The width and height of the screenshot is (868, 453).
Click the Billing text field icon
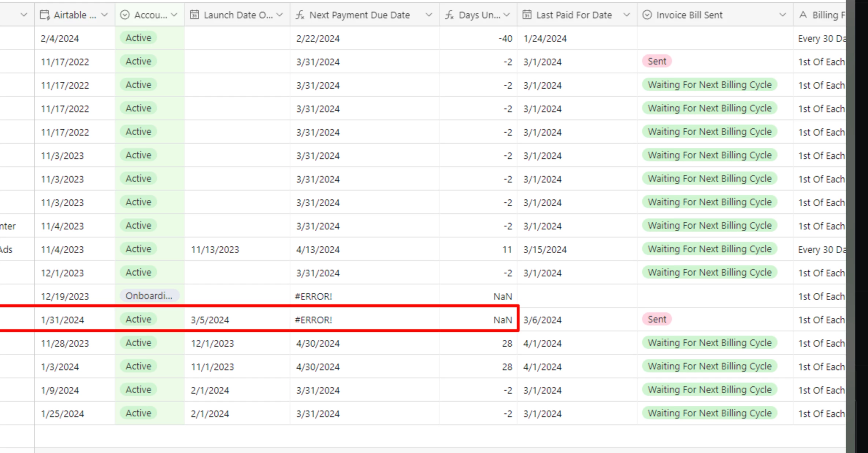[x=803, y=15]
